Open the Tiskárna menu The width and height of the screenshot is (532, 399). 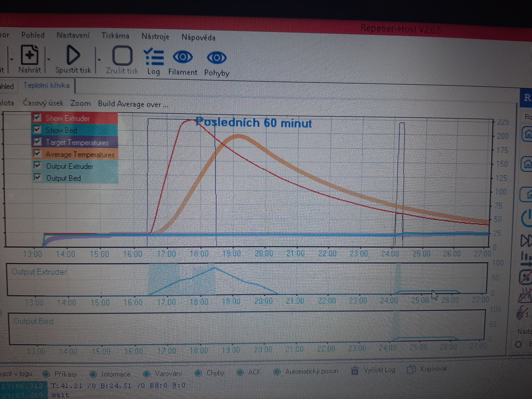tap(115, 36)
